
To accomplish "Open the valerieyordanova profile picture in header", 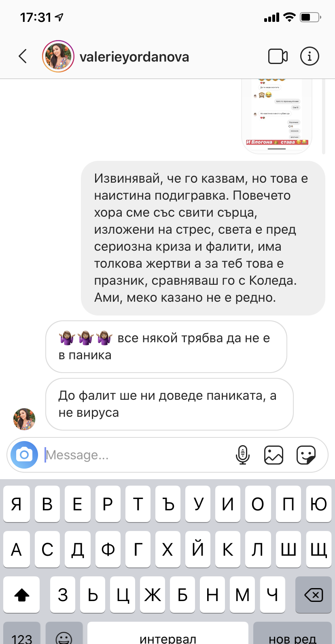I will (58, 56).
